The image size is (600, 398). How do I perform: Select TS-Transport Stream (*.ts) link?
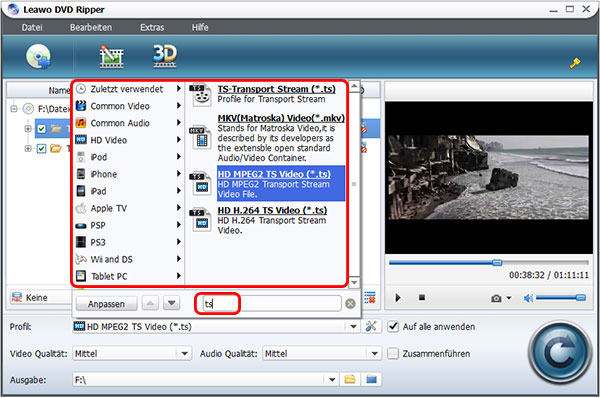(276, 89)
